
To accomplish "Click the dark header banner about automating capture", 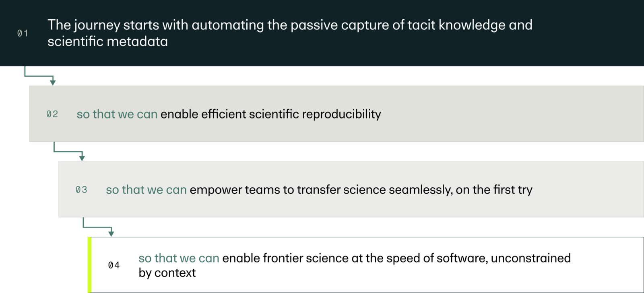I will tap(322, 33).
